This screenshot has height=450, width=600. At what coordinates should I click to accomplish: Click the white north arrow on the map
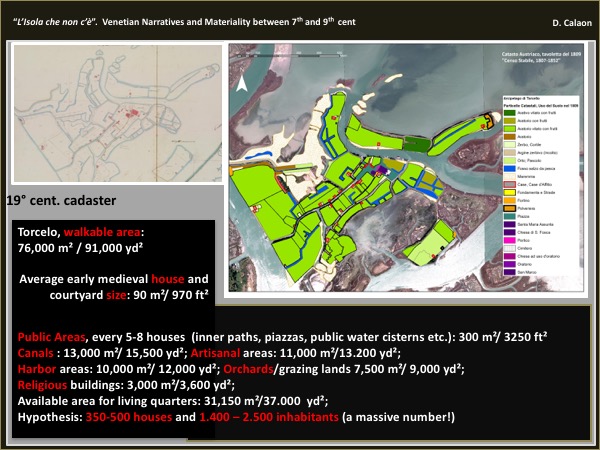pyautogui.click(x=239, y=85)
